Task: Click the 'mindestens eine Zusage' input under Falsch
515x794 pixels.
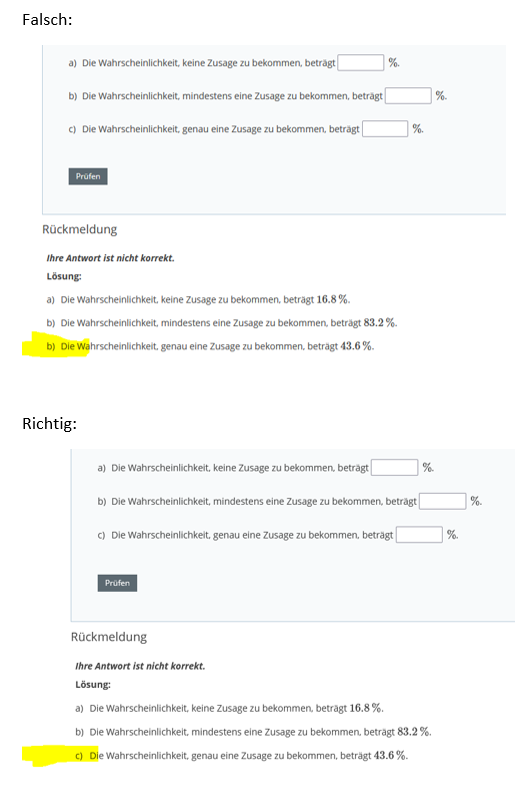Action: point(408,96)
